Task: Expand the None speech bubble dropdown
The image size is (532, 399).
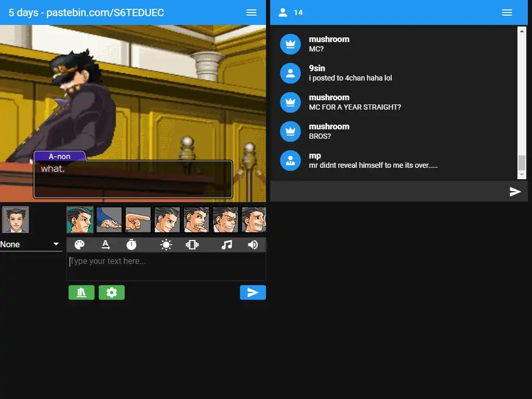Action: tap(31, 244)
